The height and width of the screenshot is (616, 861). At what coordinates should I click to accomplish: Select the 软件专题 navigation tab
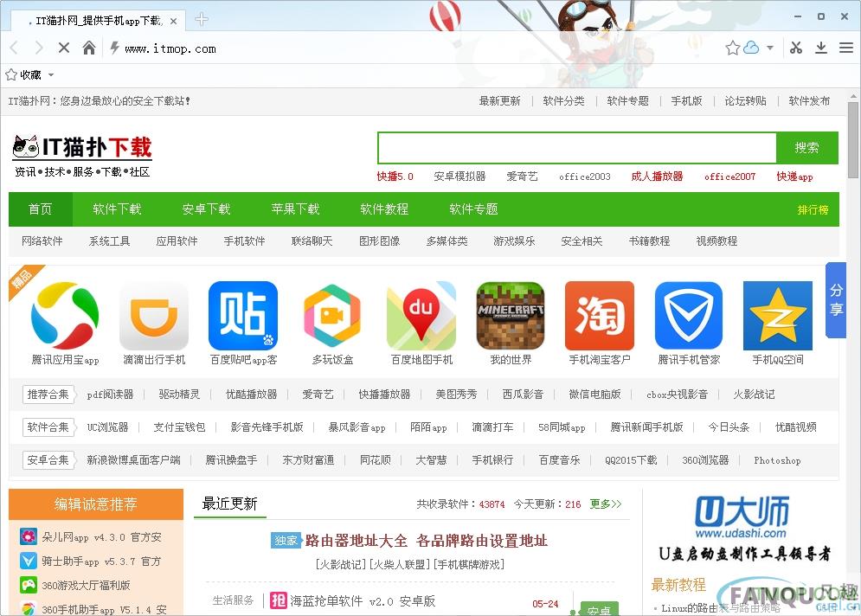[x=473, y=209]
